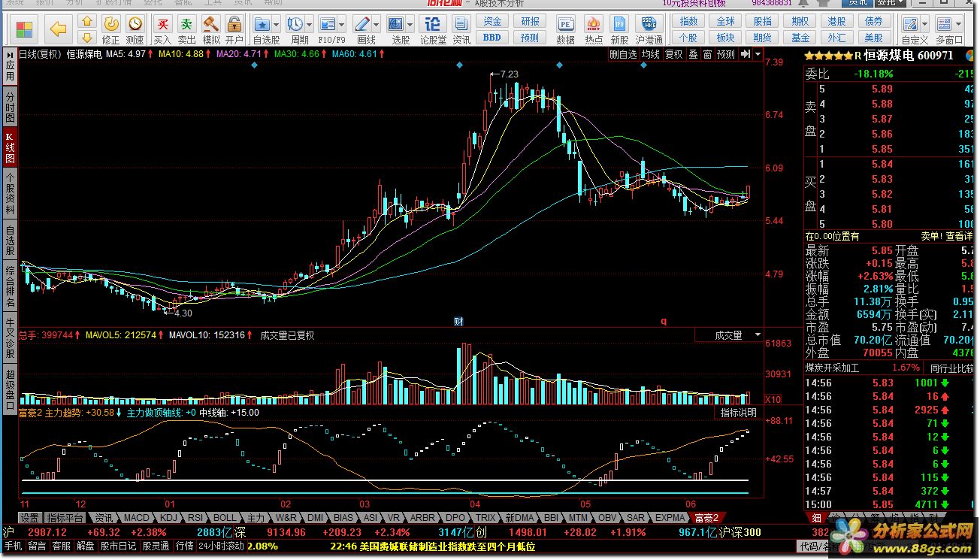Click the 全球 global markets button
The width and height of the screenshot is (980, 560).
[725, 21]
